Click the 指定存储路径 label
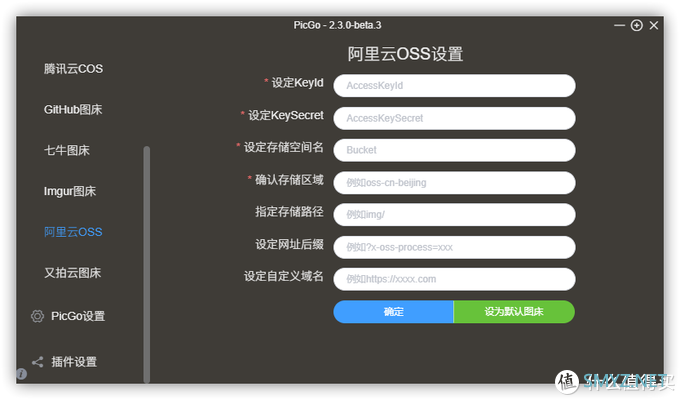This screenshot has height=400, width=680. pyautogui.click(x=289, y=211)
